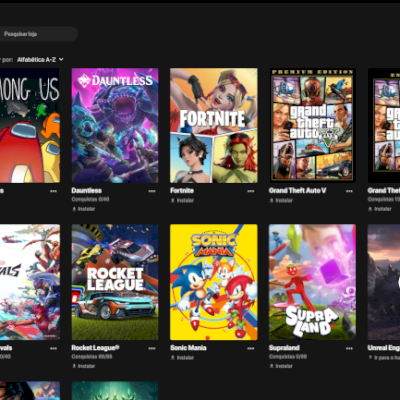Select the Dauntless title text
This screenshot has width=400, height=400.
click(x=87, y=191)
